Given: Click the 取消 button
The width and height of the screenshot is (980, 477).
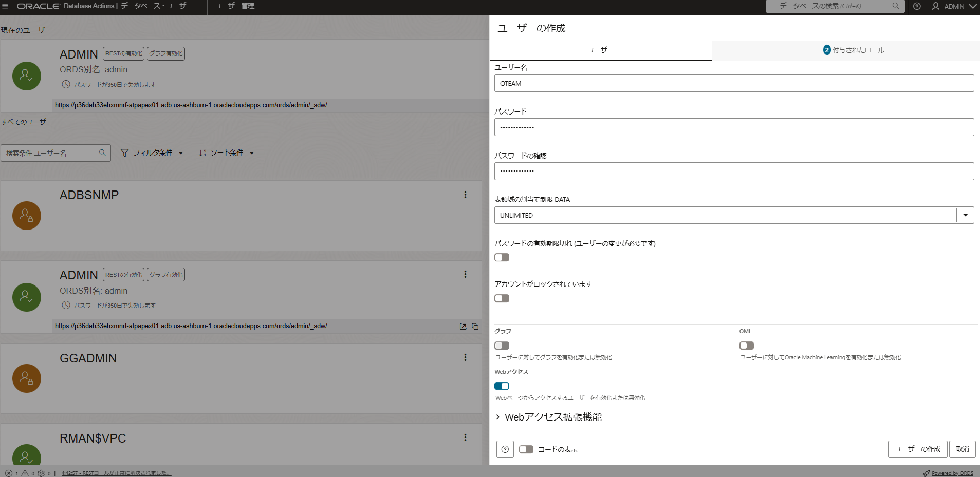Looking at the screenshot, I should pyautogui.click(x=963, y=449).
